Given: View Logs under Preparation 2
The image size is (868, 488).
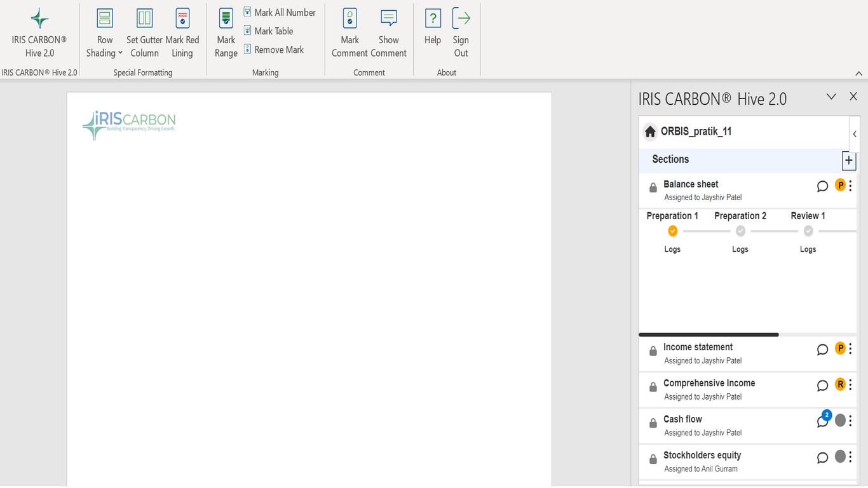Looking at the screenshot, I should pos(740,249).
